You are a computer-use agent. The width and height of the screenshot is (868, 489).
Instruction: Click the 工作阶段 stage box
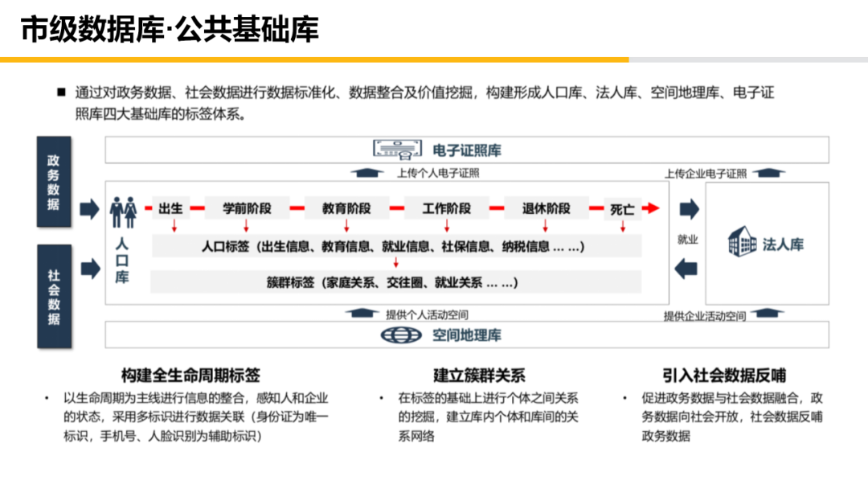click(x=447, y=208)
